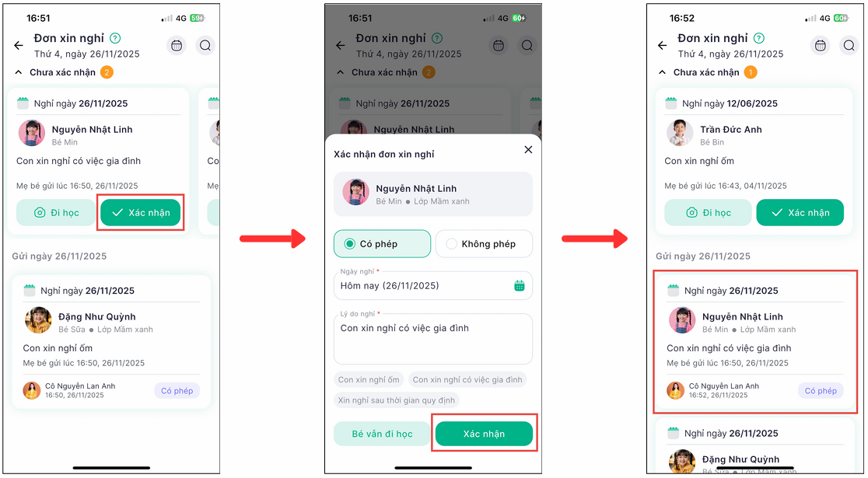Open the help question-mark icon beside Đơn xin nghỉ in first screen
The width and height of the screenshot is (868, 478).
point(115,38)
